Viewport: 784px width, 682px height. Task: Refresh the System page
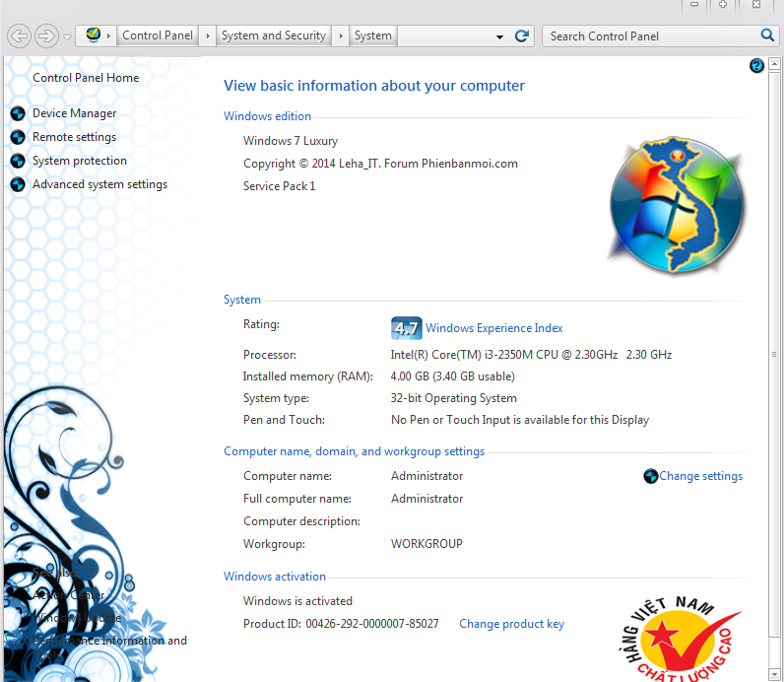[x=521, y=36]
